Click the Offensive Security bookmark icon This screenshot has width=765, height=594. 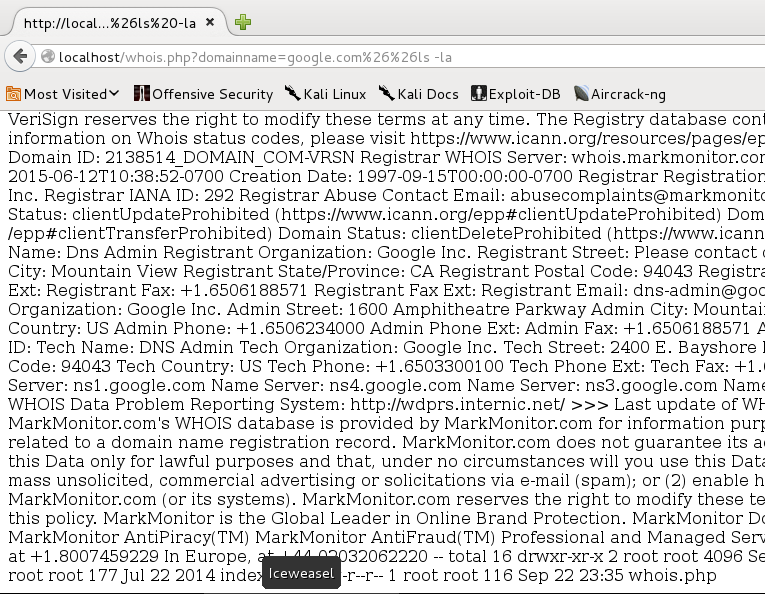[x=141, y=93]
